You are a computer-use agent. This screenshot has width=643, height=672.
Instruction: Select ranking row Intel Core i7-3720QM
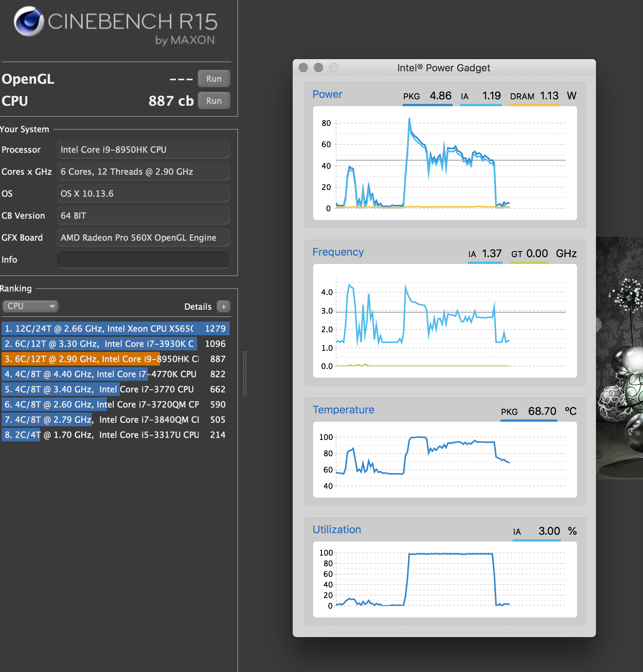point(116,404)
